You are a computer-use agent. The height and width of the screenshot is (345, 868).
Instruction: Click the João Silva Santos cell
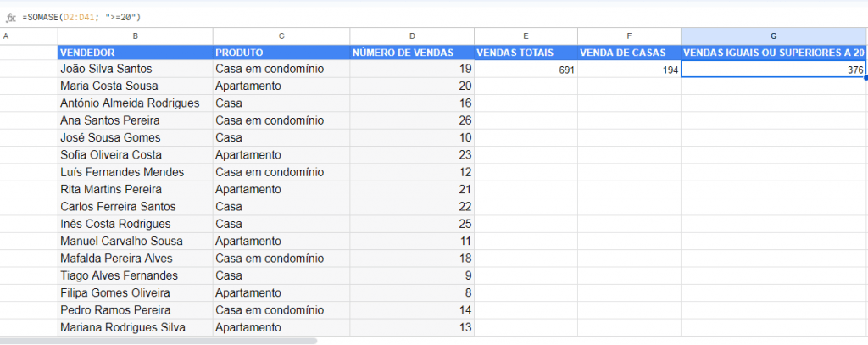click(135, 70)
